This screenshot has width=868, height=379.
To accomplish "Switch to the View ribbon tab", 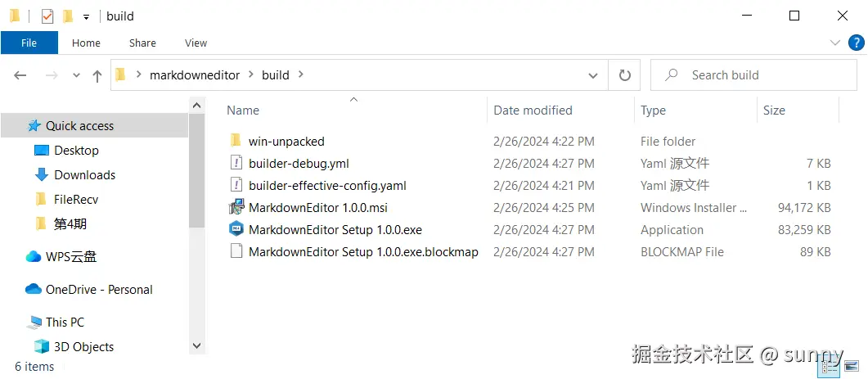I will click(196, 43).
